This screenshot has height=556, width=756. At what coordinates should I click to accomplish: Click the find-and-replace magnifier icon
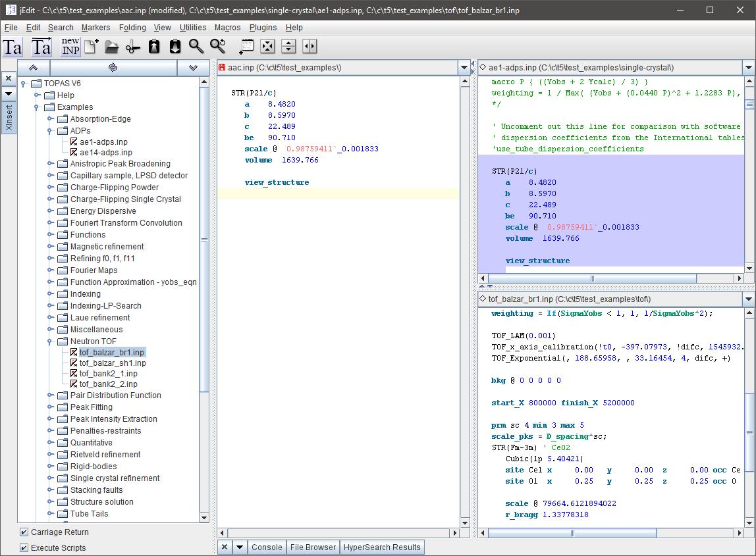(217, 47)
